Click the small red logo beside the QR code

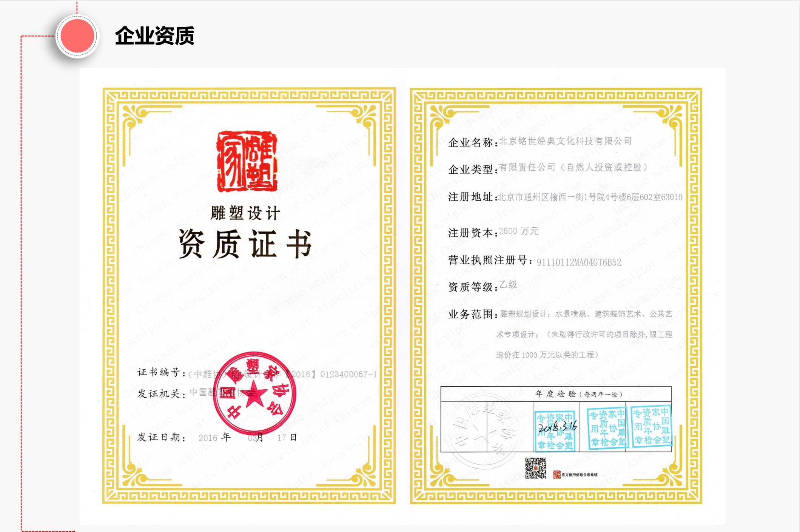(x=557, y=475)
